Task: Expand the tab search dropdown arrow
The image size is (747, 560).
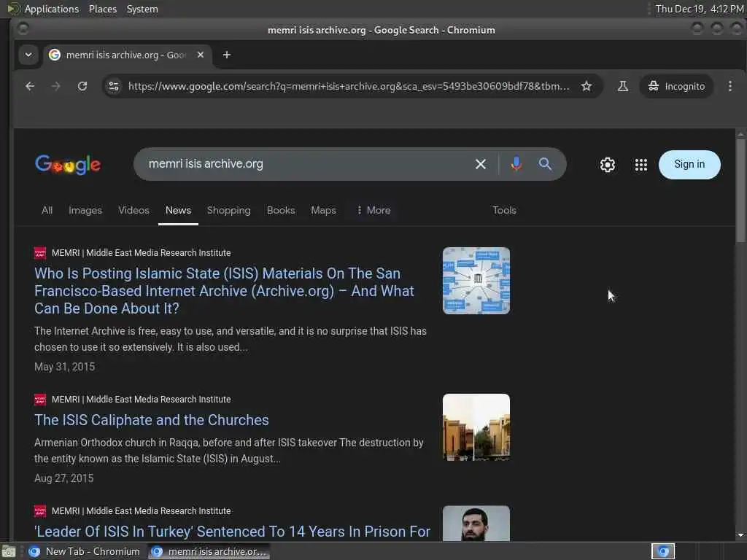Action: (28, 55)
